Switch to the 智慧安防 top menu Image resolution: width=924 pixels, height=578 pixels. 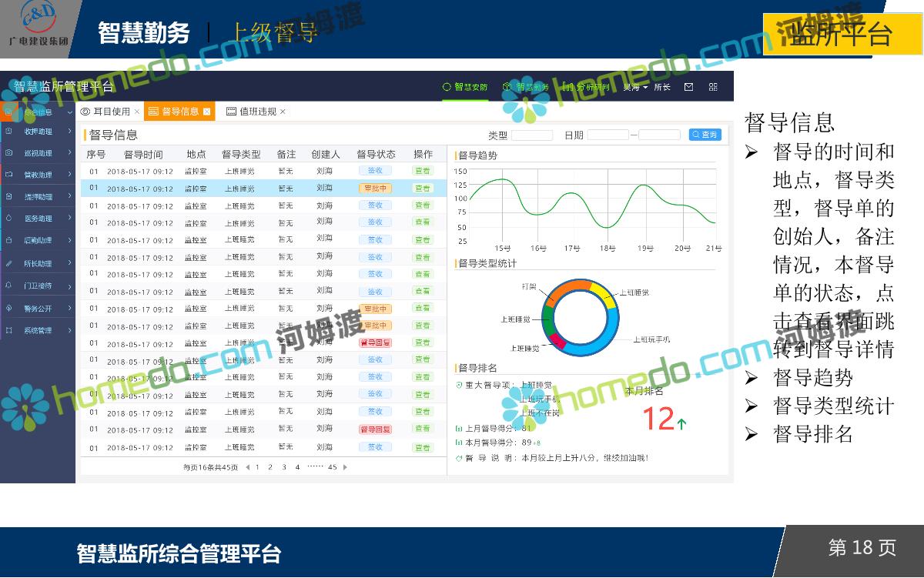[x=465, y=87]
